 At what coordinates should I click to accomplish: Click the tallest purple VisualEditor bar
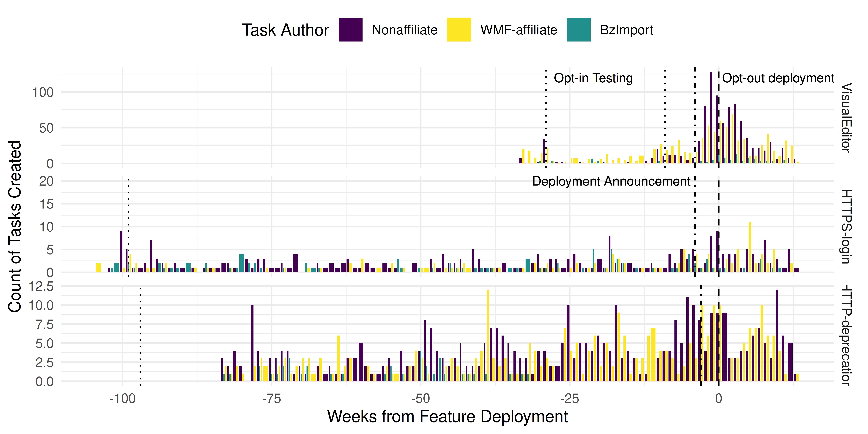(x=711, y=118)
